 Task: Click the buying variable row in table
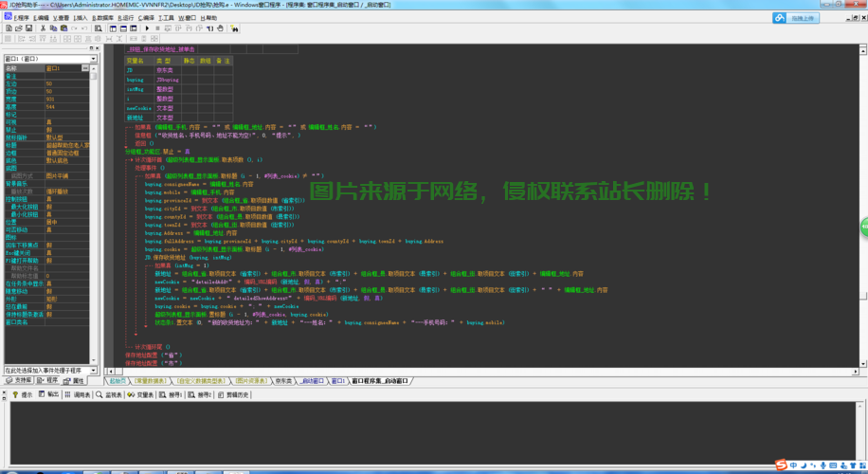click(x=178, y=80)
